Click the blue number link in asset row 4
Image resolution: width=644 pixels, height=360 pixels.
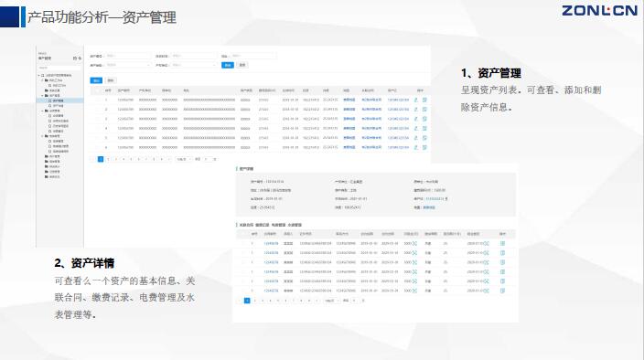[x=398, y=128]
